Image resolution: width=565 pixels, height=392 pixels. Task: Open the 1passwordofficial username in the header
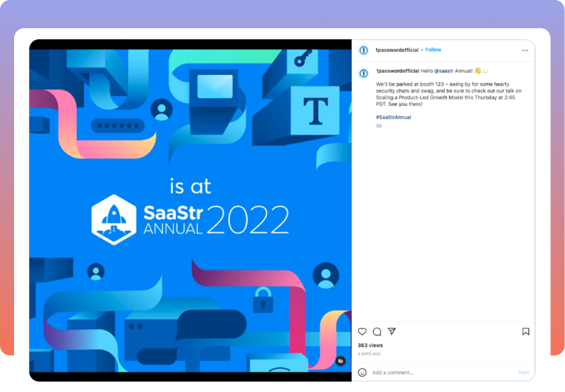pyautogui.click(x=397, y=50)
